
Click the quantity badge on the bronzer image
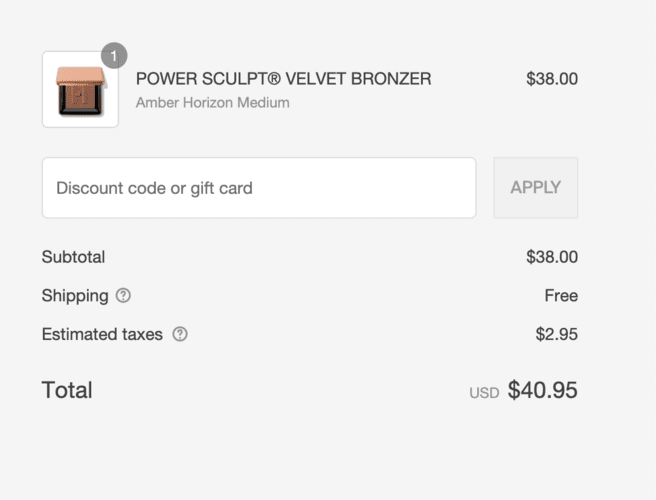[114, 55]
